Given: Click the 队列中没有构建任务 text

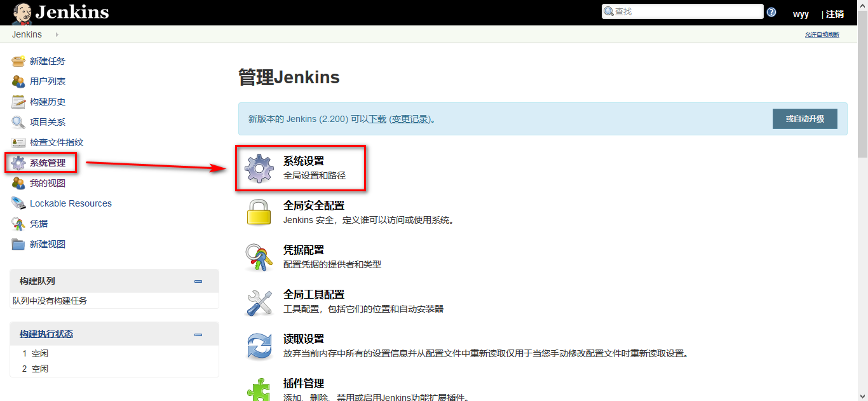Looking at the screenshot, I should click(50, 301).
